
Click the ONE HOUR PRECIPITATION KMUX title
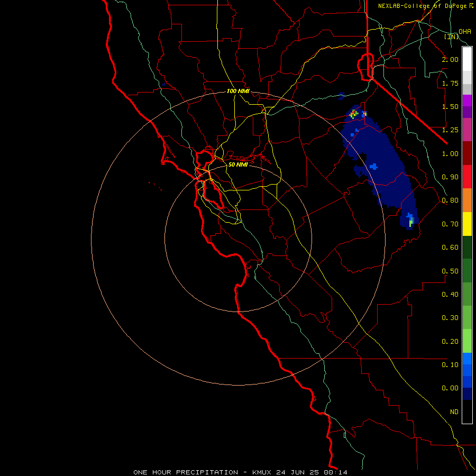point(241,472)
